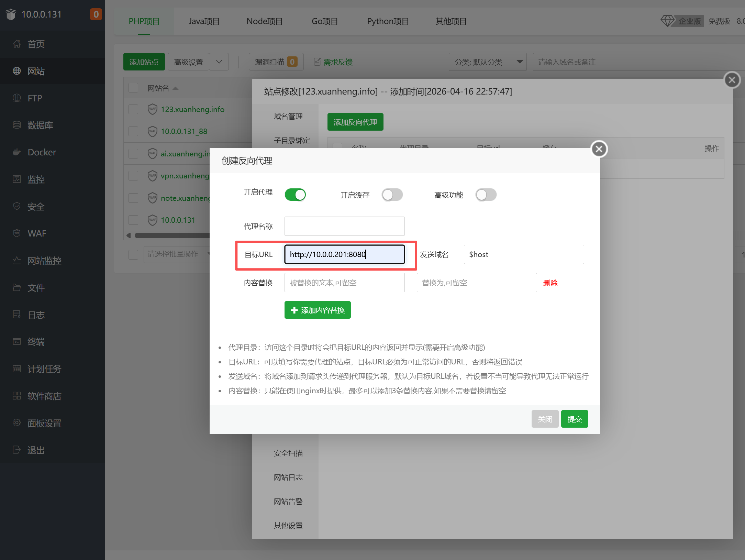Open the WAF shield icon in sidebar

(16, 233)
